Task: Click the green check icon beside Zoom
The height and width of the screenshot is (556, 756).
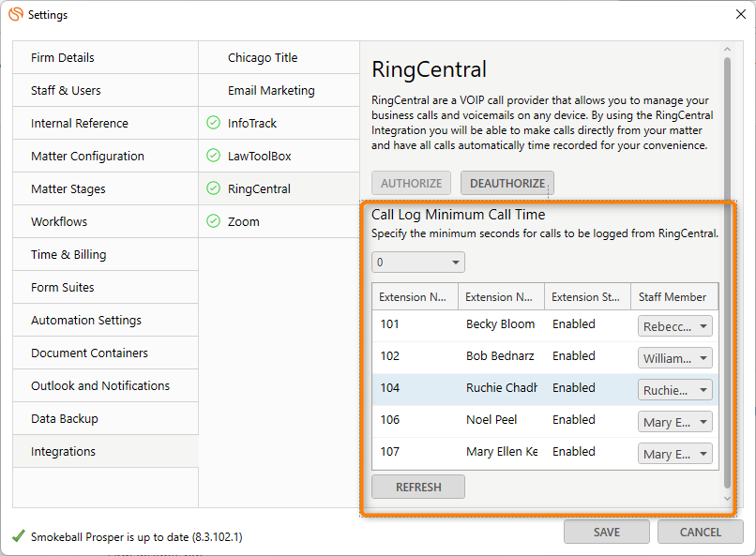Action: click(213, 221)
